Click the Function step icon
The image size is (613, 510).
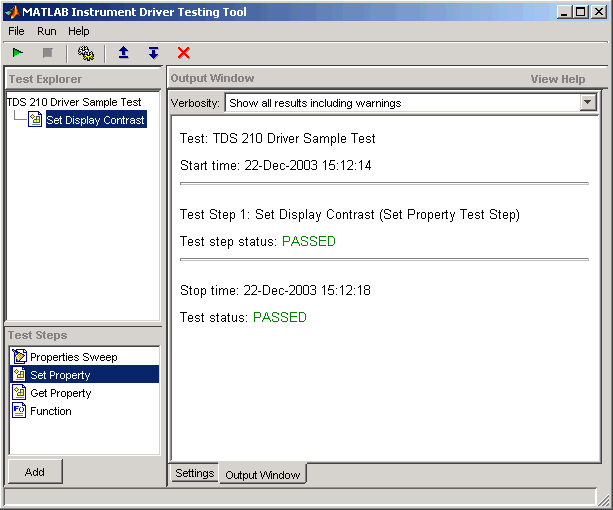click(19, 410)
